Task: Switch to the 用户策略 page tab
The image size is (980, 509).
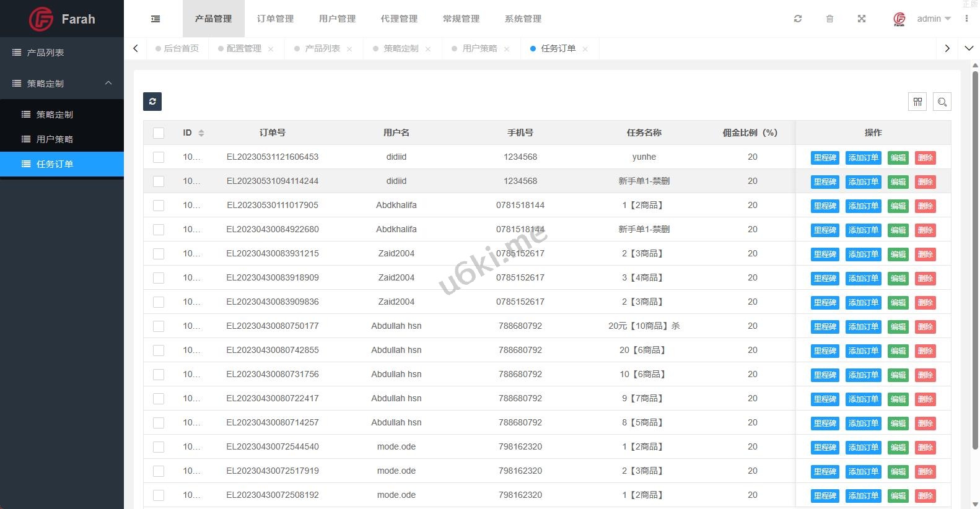Action: 479,48
